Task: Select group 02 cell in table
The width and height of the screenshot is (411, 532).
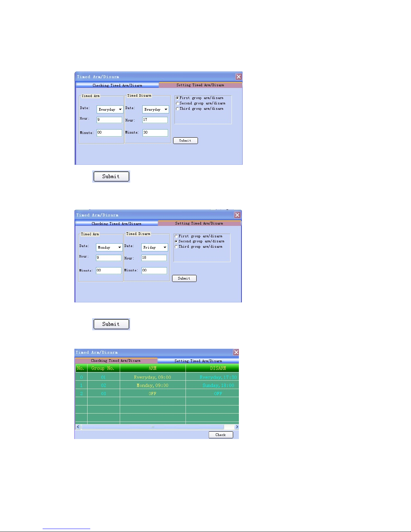Action: (103, 385)
